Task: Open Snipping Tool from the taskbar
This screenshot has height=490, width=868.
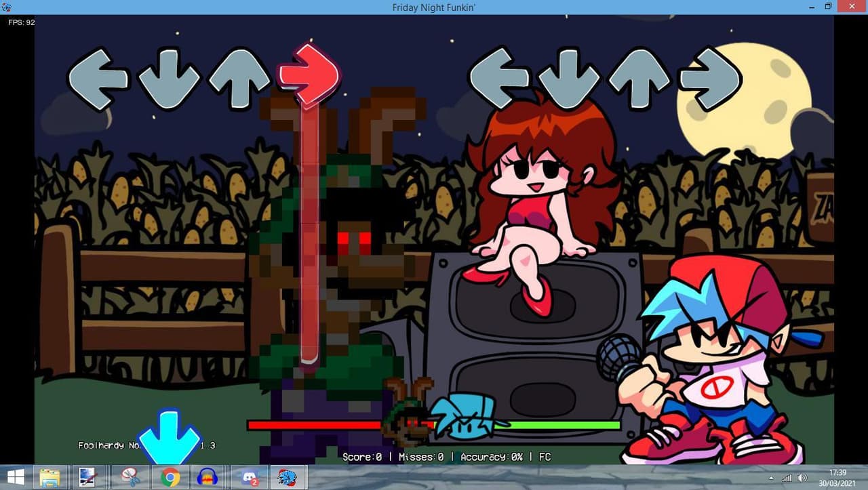Action: pos(131,477)
